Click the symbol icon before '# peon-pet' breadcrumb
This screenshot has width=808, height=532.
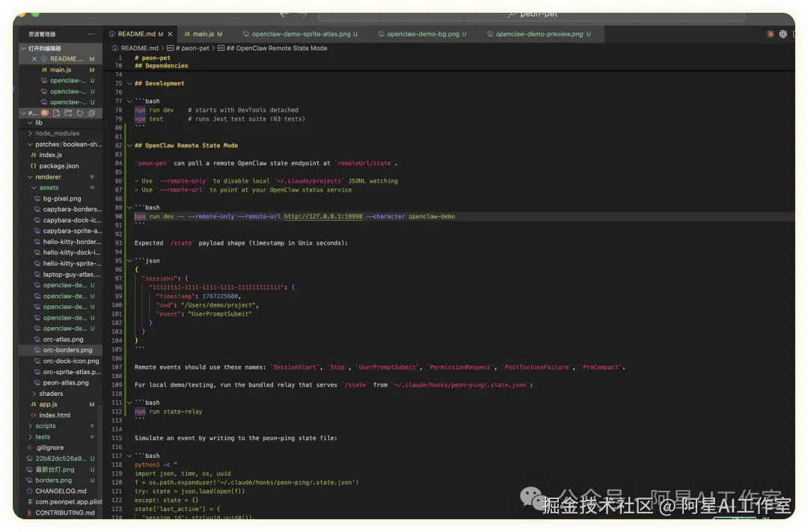click(x=170, y=48)
